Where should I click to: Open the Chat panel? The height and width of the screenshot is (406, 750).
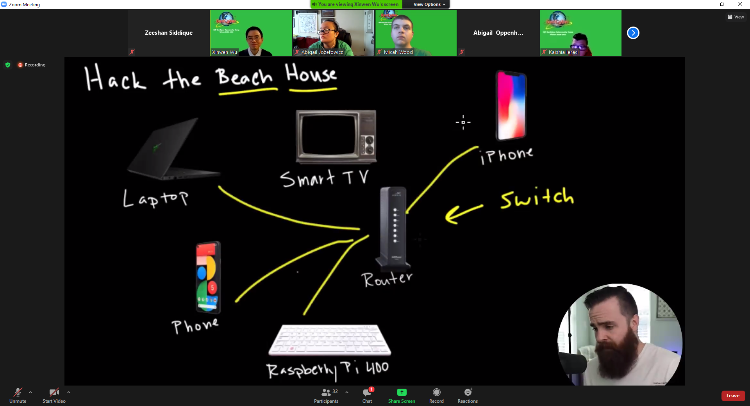(x=367, y=395)
